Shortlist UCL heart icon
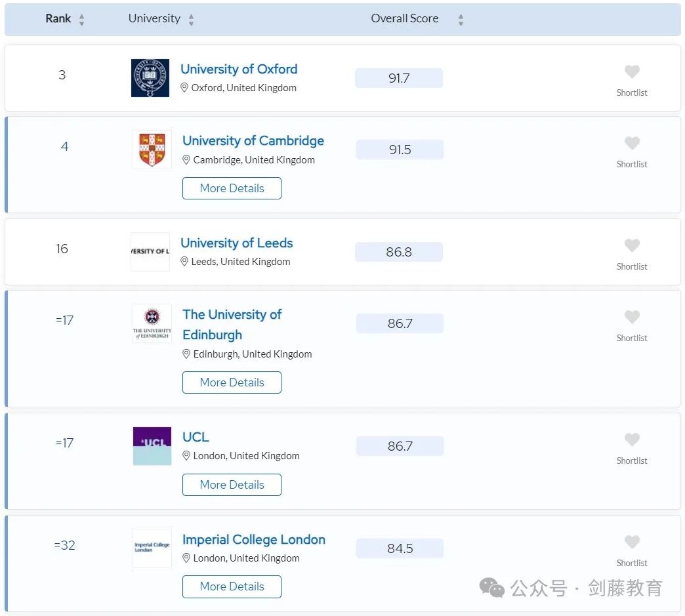The image size is (685, 616). click(x=632, y=440)
